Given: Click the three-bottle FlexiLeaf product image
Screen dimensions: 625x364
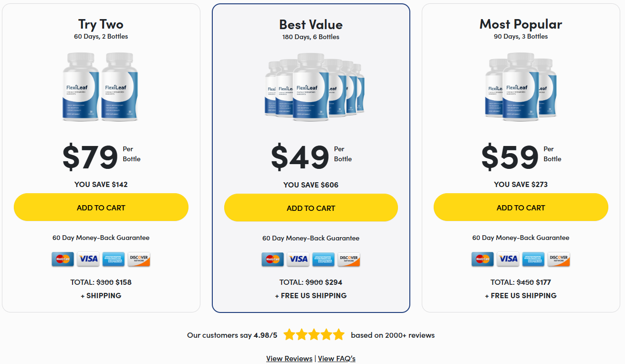Looking at the screenshot, I should [x=521, y=87].
